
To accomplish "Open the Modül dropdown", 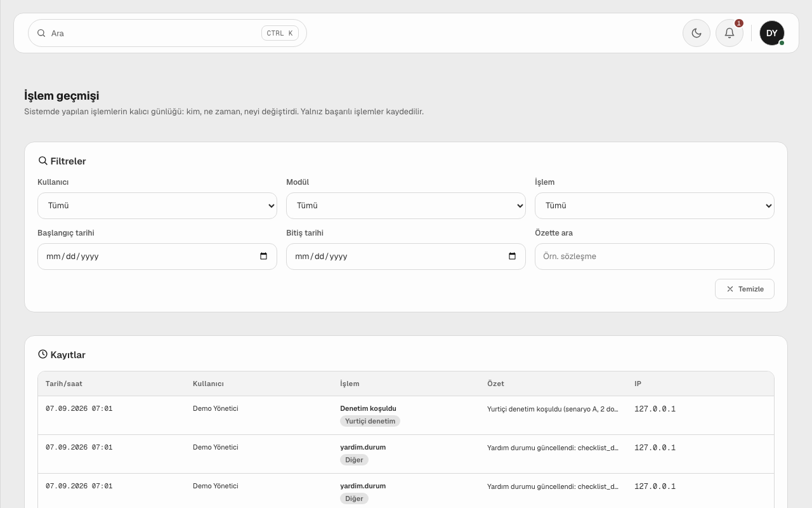I will click(406, 206).
